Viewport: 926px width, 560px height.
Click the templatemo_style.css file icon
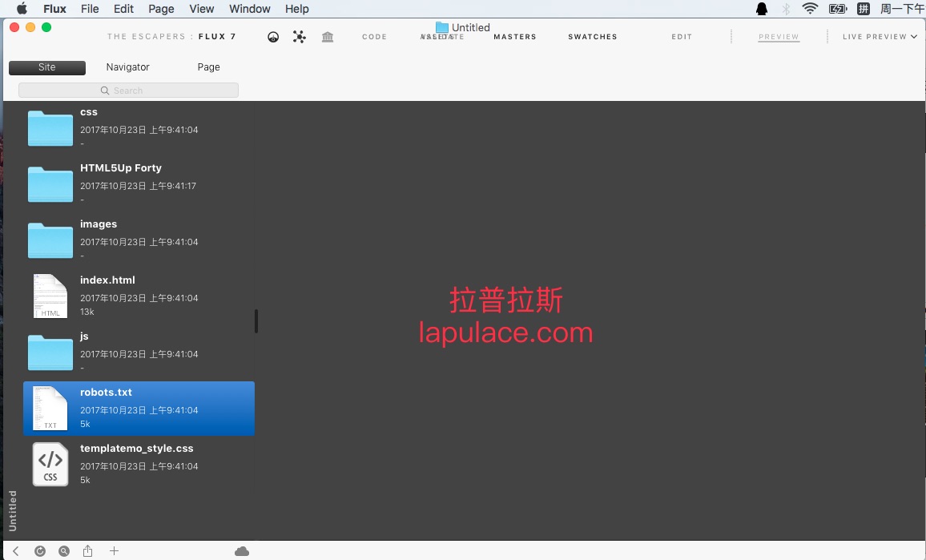click(x=50, y=465)
